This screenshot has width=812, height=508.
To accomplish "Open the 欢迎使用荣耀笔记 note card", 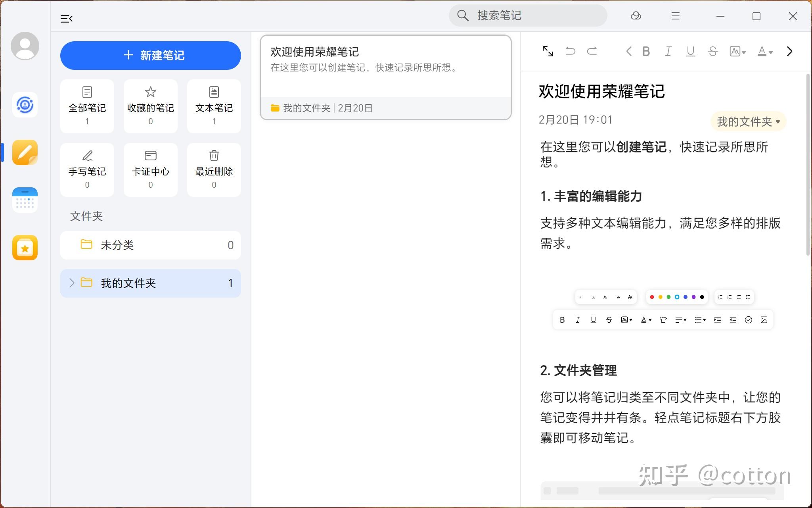I will [x=386, y=77].
